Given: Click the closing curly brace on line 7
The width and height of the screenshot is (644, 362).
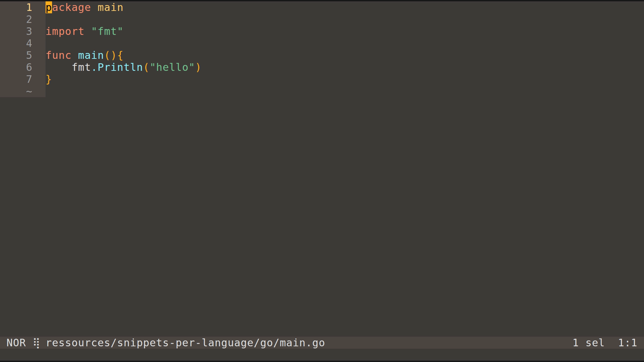Looking at the screenshot, I should point(49,79).
